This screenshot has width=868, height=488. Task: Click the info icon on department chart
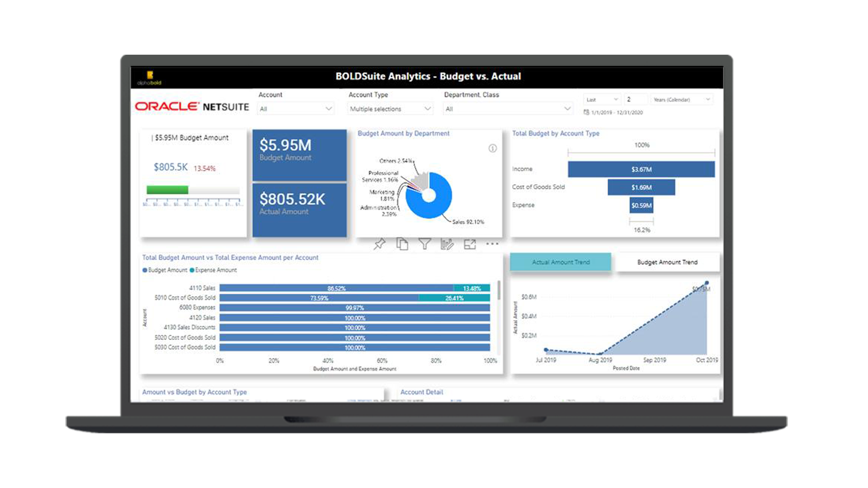492,148
